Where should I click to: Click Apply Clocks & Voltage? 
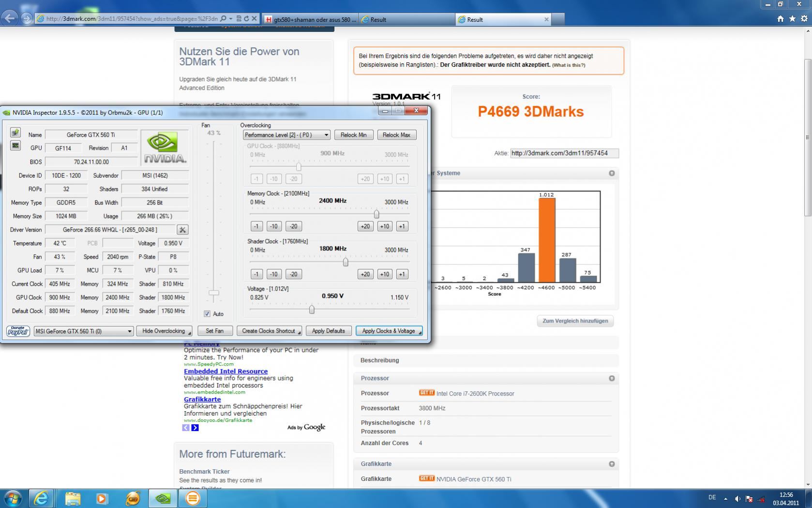[x=389, y=331]
